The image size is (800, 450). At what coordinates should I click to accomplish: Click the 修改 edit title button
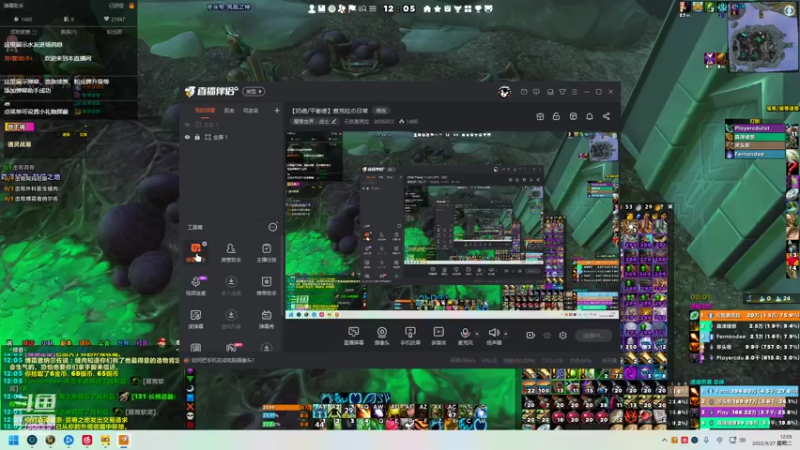381,111
